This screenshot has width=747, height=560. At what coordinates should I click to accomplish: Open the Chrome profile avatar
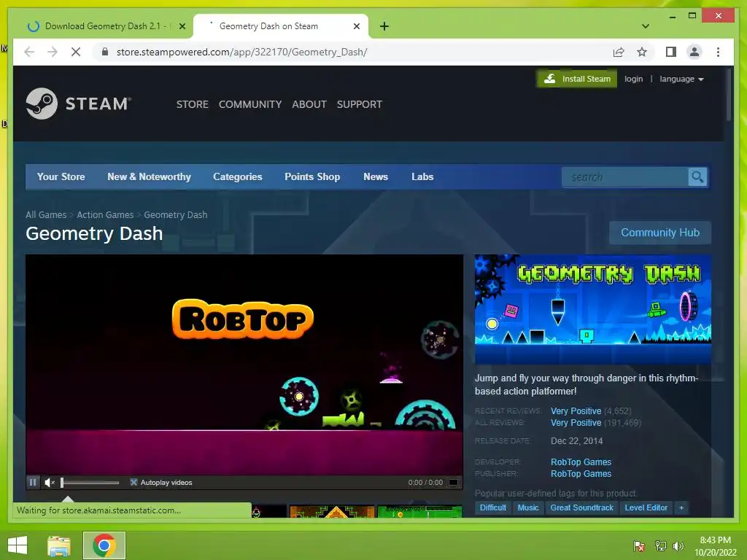(694, 52)
